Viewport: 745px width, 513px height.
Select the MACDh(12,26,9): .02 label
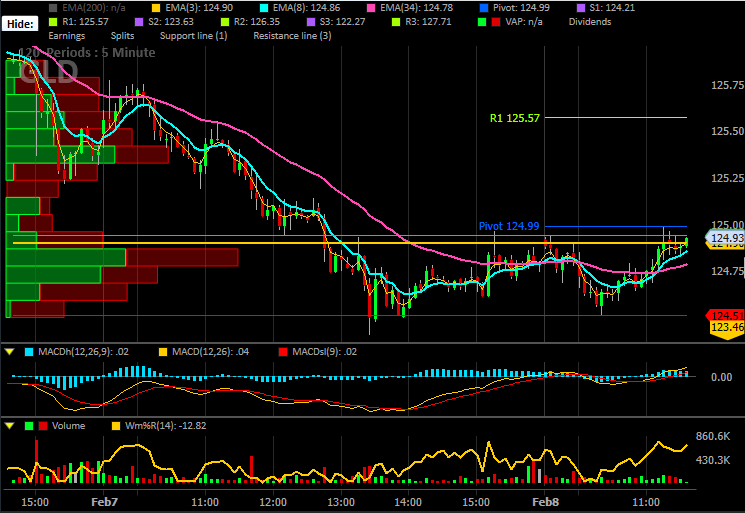[83, 352]
